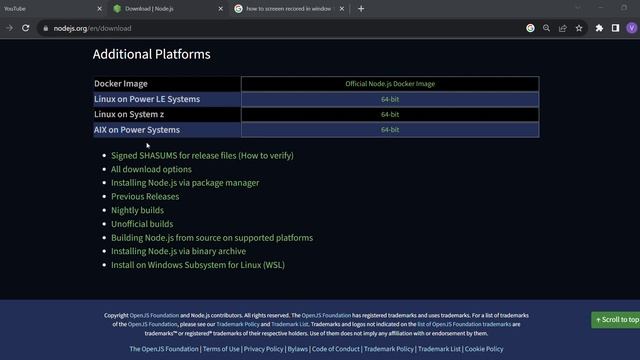Screen dimensions: 640x360
Task: Bookmark this page with the star
Action: point(579,28)
